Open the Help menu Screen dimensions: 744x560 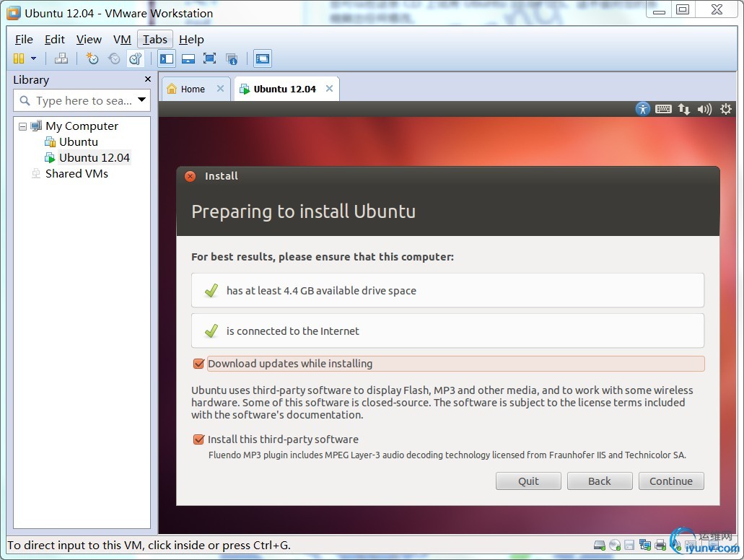191,40
